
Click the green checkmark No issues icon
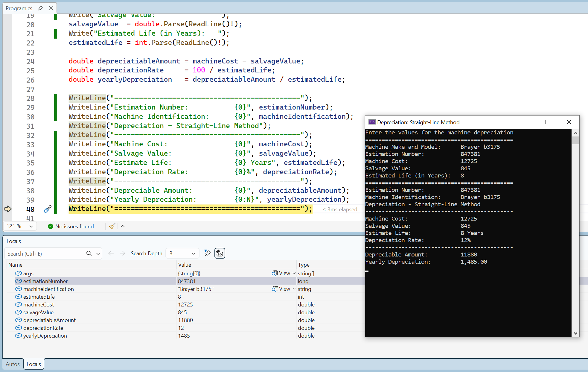(x=51, y=226)
